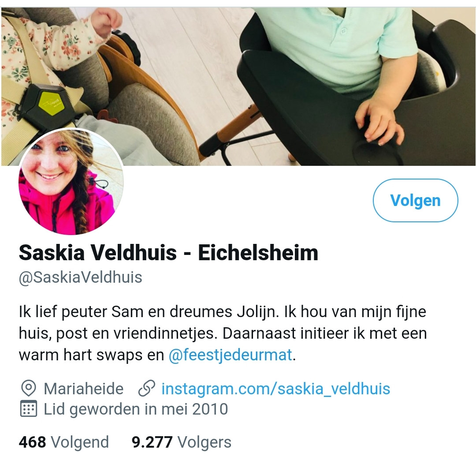476x475 pixels.
Task: Click the Volgen follow button
Action: click(x=415, y=200)
